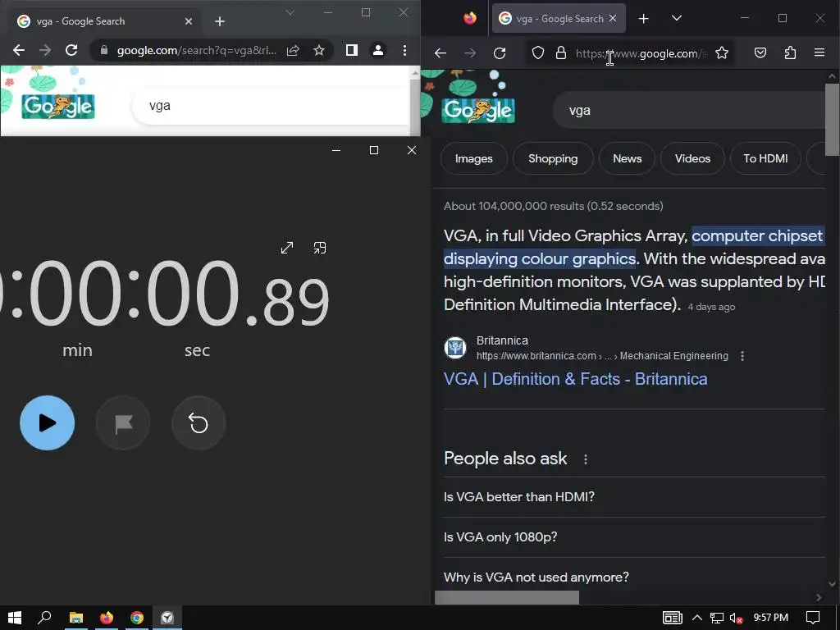Close the vga tab in Firefox

pos(613,19)
